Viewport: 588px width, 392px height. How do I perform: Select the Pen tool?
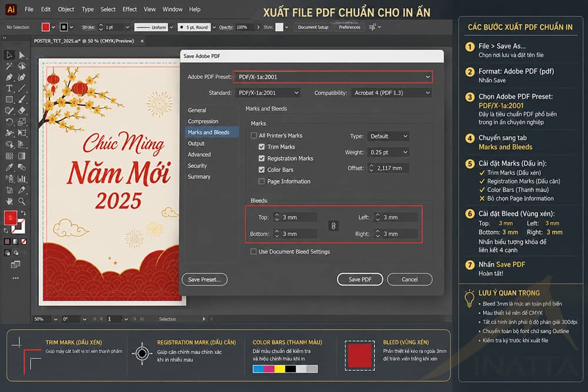[9, 78]
